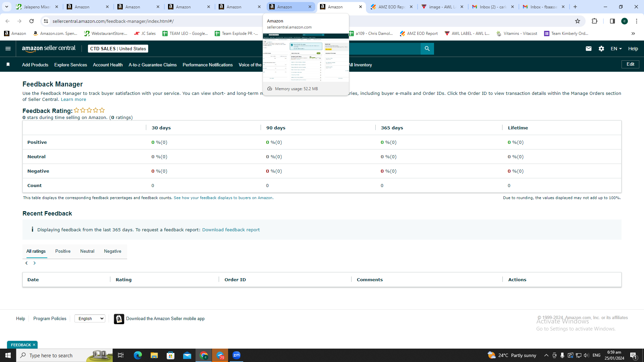
Task: Open the tab search dropdown arrow
Action: (x=6, y=7)
